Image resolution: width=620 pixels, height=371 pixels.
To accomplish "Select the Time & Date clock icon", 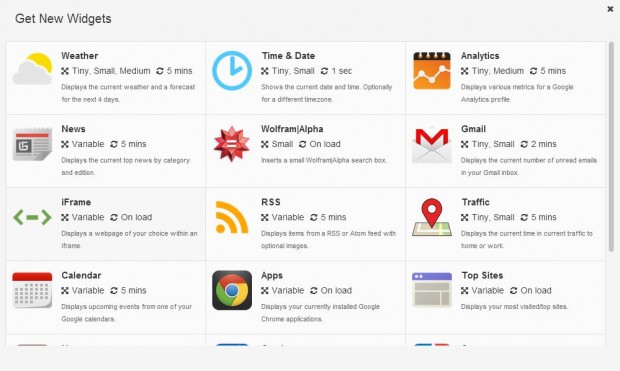I will (232, 70).
